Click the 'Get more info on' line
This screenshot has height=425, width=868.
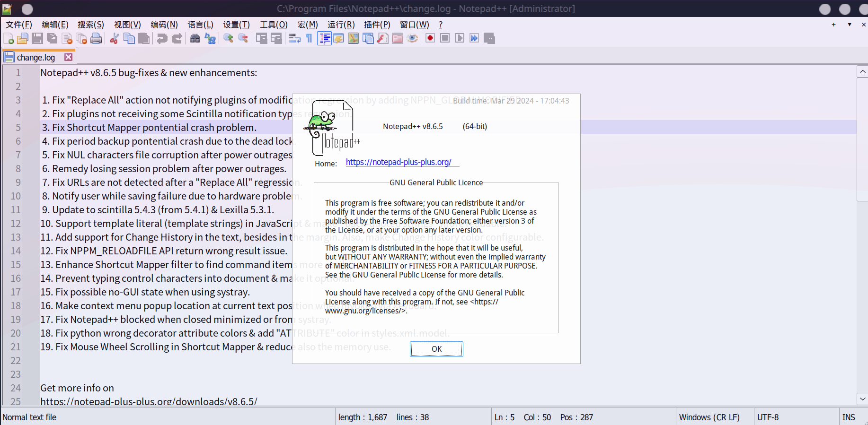coord(77,388)
